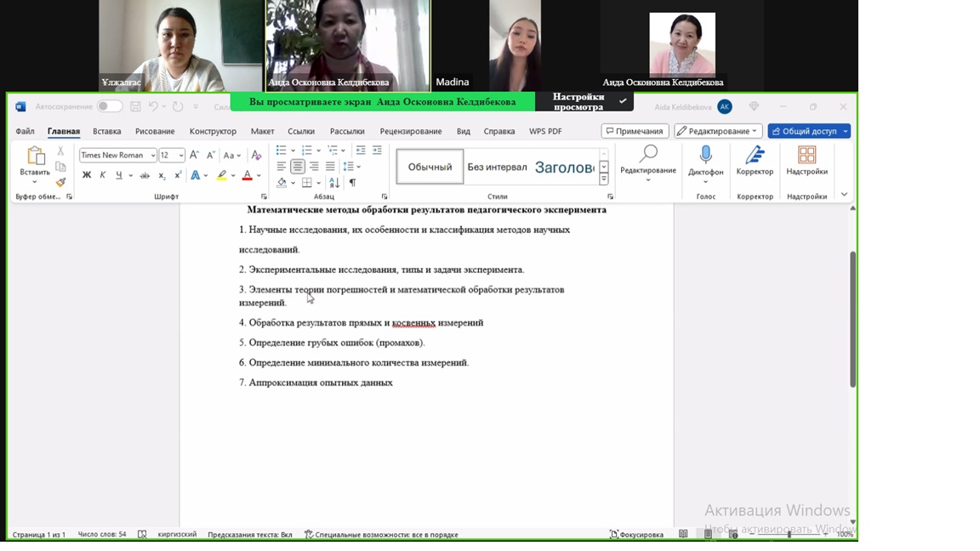
Task: Toggle the Автосохранение switch
Action: tap(109, 106)
